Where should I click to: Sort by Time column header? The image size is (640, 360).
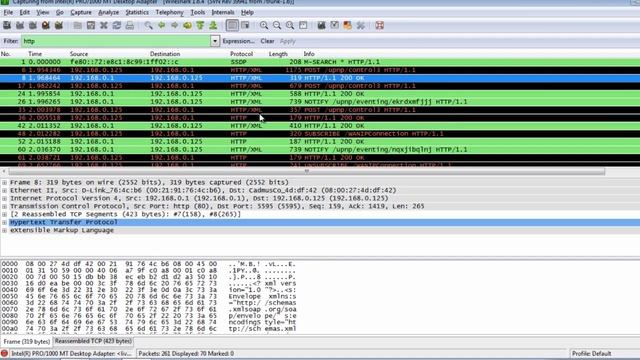coord(35,54)
